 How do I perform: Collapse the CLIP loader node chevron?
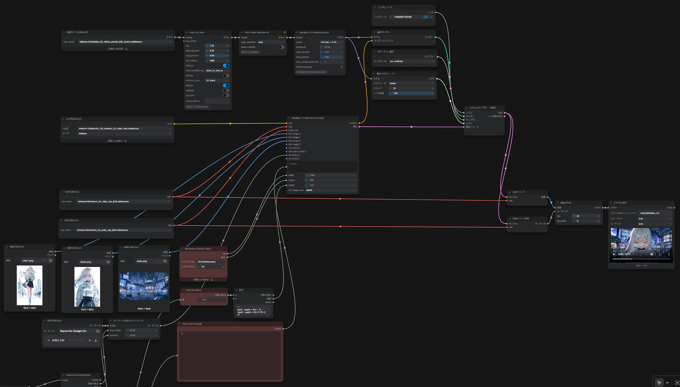63,119
